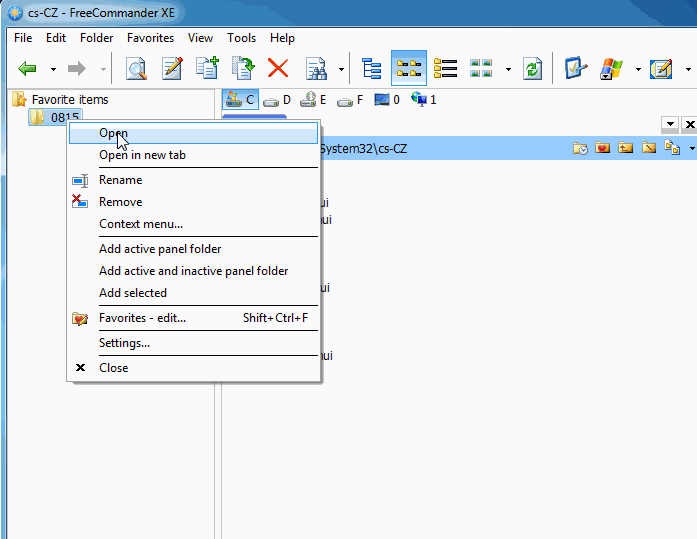Image resolution: width=697 pixels, height=539 pixels.
Task: Open the View menu
Action: [200, 38]
